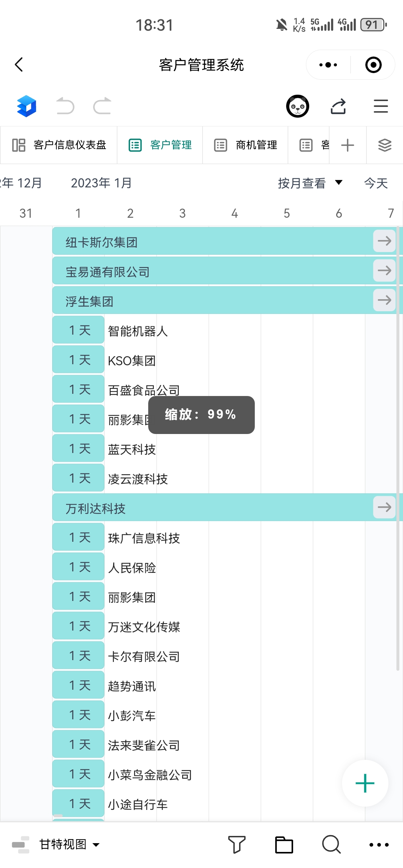This screenshot has height=868, width=403.
Task: Switch to the 客户信息仪表盘 tab
Action: coord(59,145)
